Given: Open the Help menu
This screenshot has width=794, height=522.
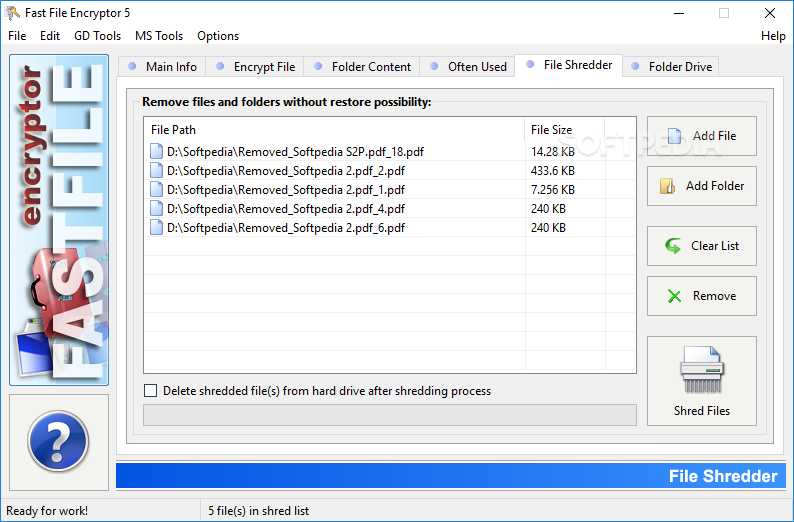Looking at the screenshot, I should click(x=773, y=36).
